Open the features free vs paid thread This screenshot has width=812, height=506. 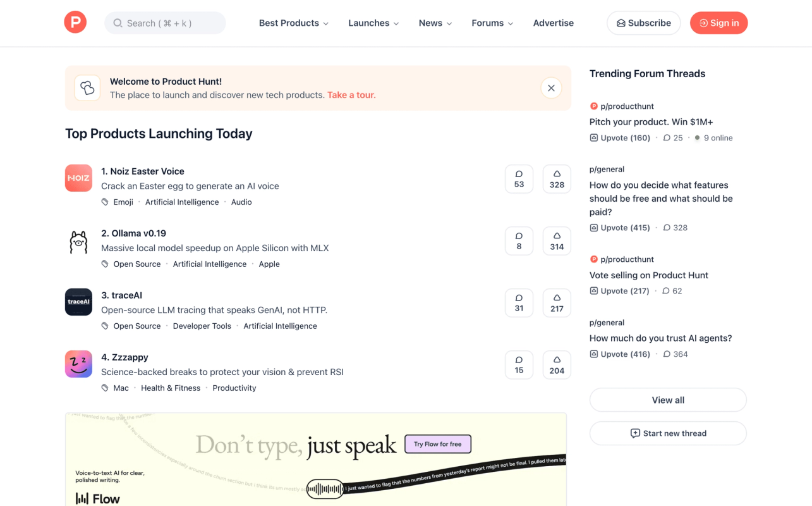661,199
